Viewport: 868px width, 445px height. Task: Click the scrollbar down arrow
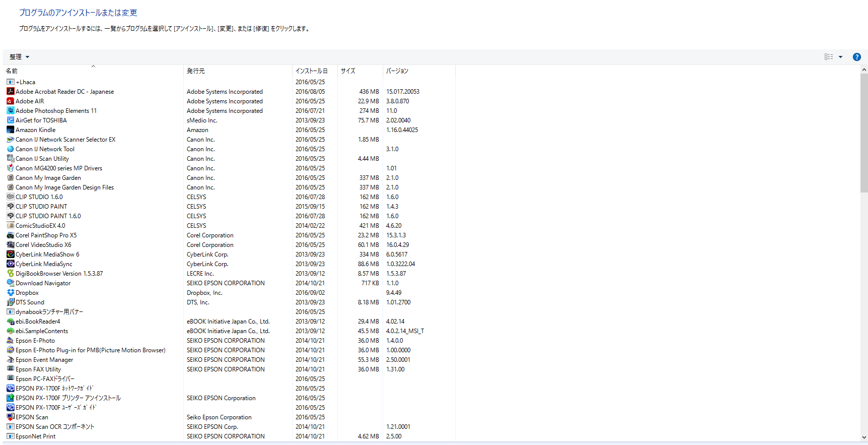click(x=864, y=437)
